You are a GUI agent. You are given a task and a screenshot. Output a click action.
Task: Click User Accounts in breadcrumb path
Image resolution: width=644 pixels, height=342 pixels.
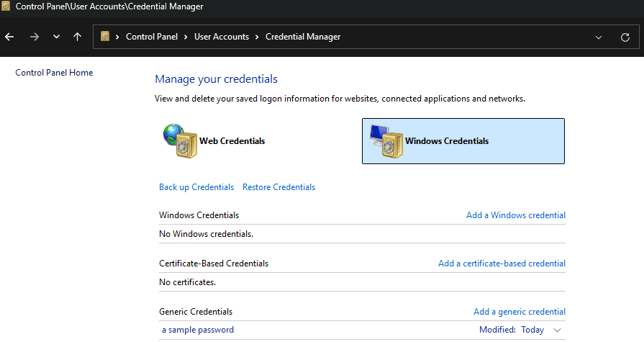pyautogui.click(x=221, y=37)
